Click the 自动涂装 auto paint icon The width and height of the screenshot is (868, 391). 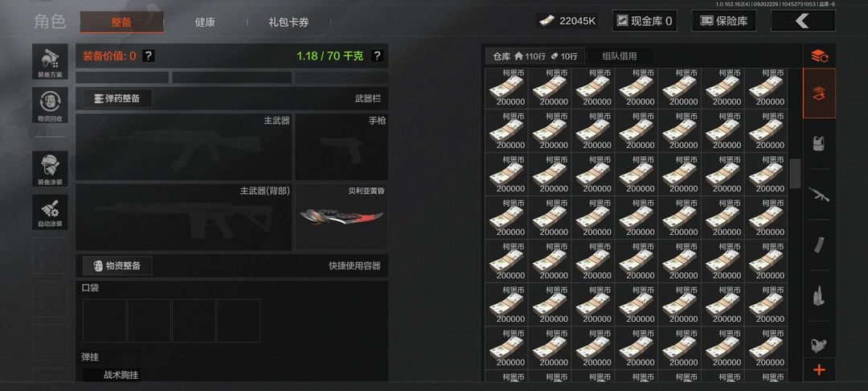pyautogui.click(x=50, y=212)
